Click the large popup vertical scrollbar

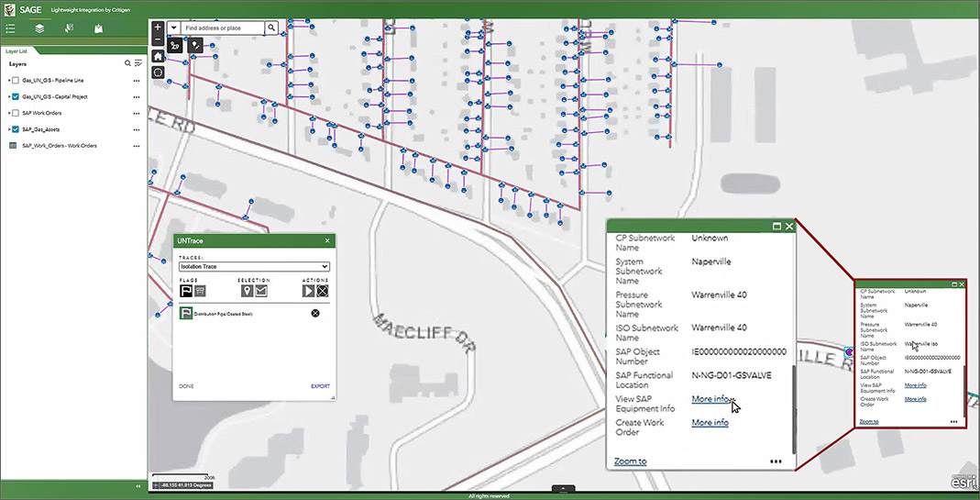[795, 409]
